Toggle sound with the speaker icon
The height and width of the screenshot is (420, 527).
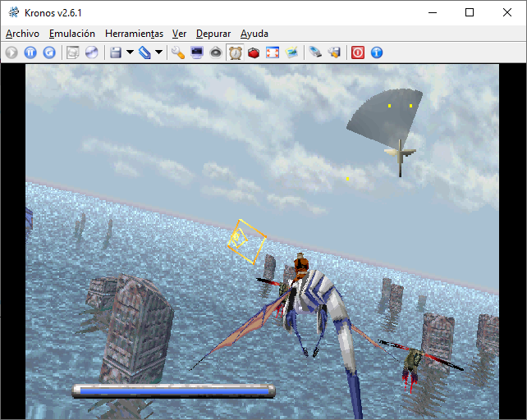(x=216, y=52)
